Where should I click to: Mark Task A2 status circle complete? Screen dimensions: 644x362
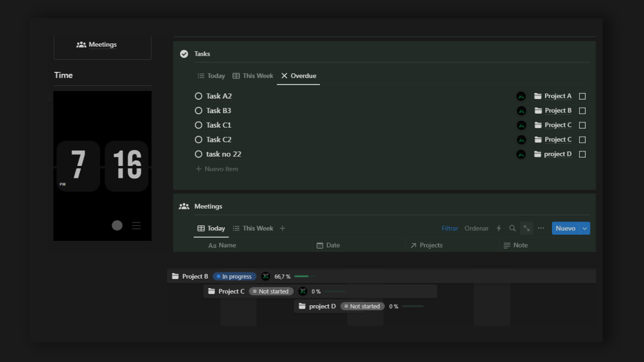pos(199,96)
